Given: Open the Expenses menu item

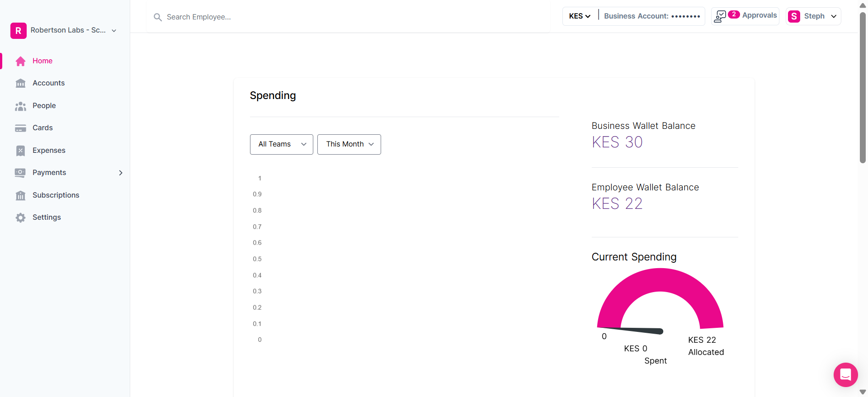Looking at the screenshot, I should [x=49, y=150].
